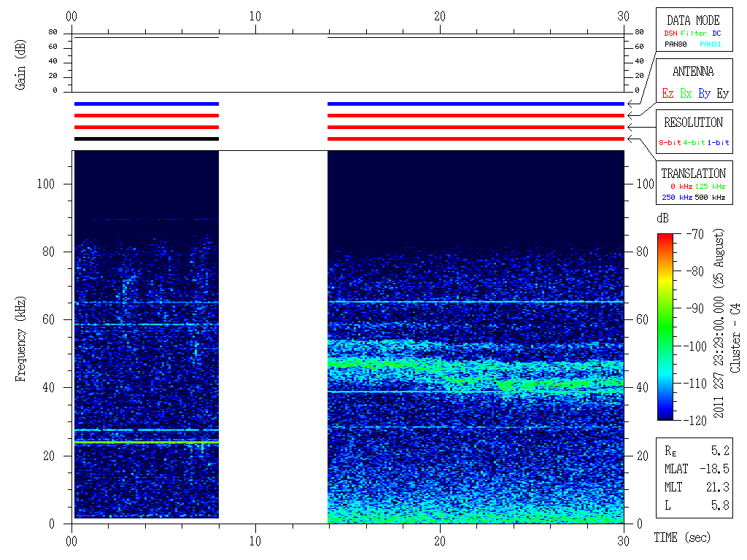The width and height of the screenshot is (747, 560).
Task: Select the green Filter data mode label
Action: (693, 33)
